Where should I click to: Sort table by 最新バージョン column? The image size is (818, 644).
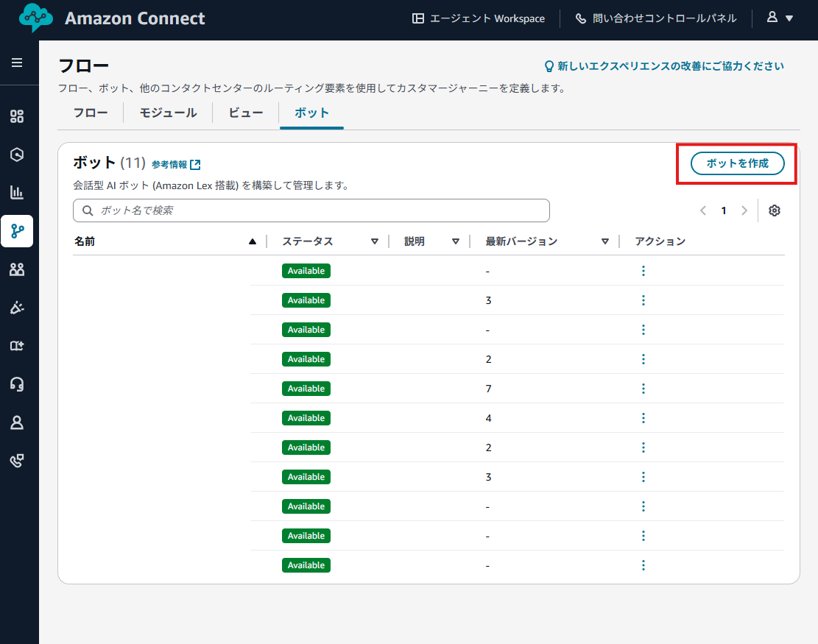point(604,241)
